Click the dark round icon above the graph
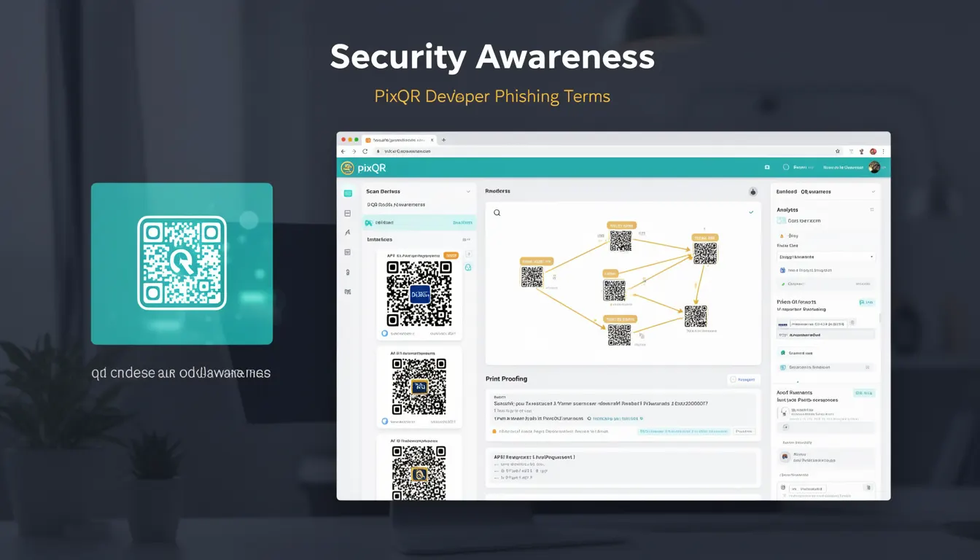 point(753,192)
